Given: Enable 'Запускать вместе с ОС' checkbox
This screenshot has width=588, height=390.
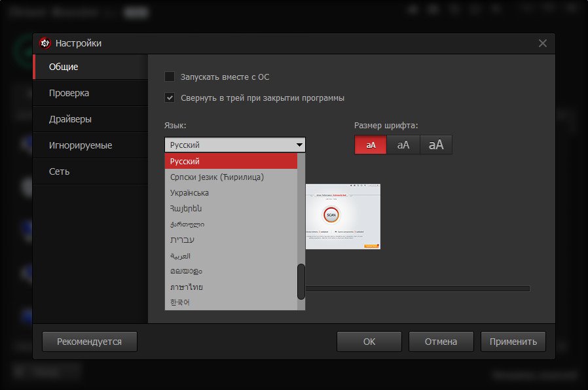Looking at the screenshot, I should (170, 77).
